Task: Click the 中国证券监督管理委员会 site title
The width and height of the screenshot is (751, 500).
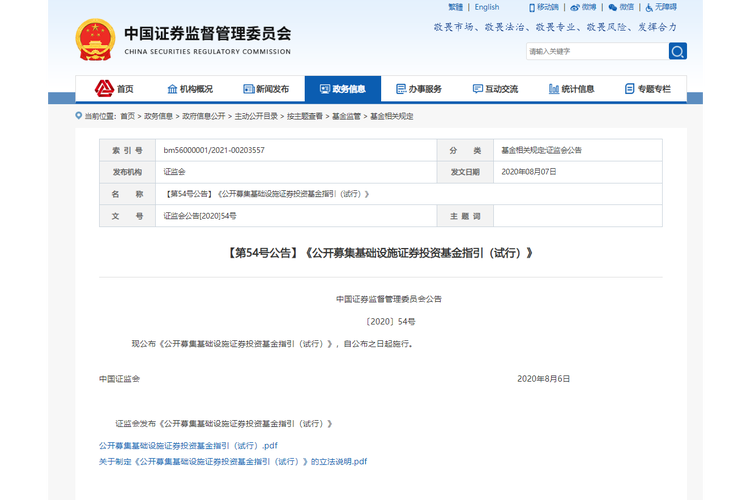Action: click(x=207, y=34)
